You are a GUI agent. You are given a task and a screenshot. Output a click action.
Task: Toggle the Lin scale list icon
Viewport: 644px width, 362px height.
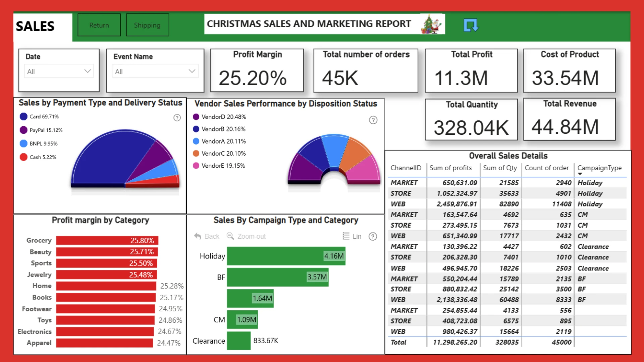(x=346, y=236)
